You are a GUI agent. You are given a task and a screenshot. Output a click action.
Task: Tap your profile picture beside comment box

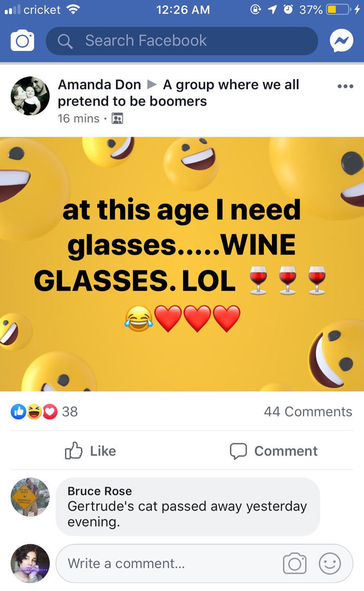click(30, 563)
